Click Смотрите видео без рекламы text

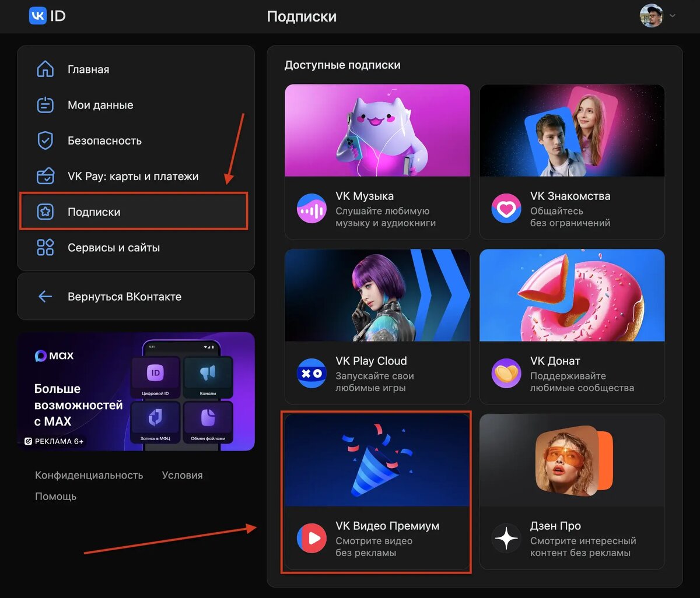click(x=374, y=547)
